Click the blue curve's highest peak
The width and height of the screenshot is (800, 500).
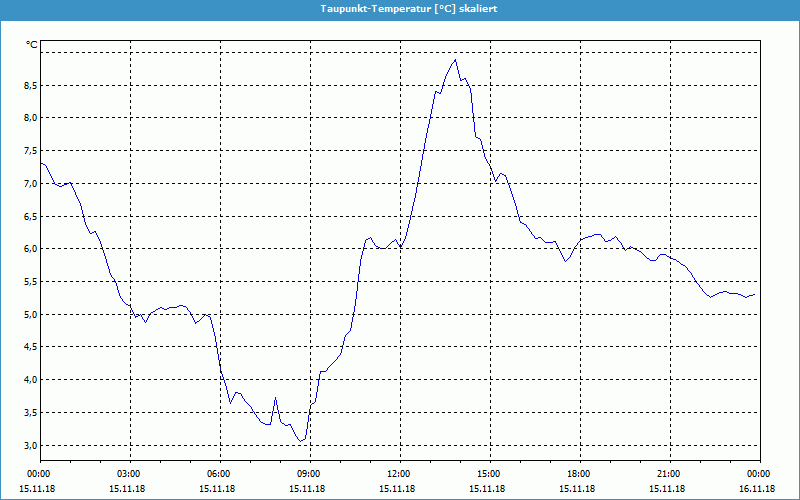(455, 59)
